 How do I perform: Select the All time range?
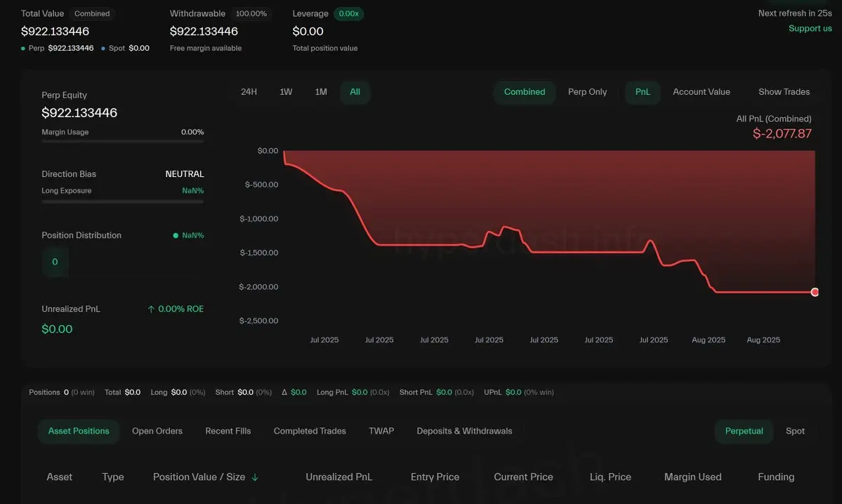click(x=355, y=92)
